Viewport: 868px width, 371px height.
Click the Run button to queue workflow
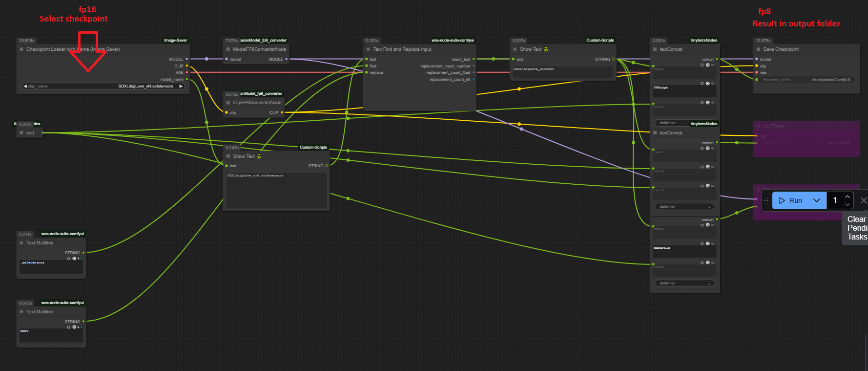pyautogui.click(x=791, y=200)
